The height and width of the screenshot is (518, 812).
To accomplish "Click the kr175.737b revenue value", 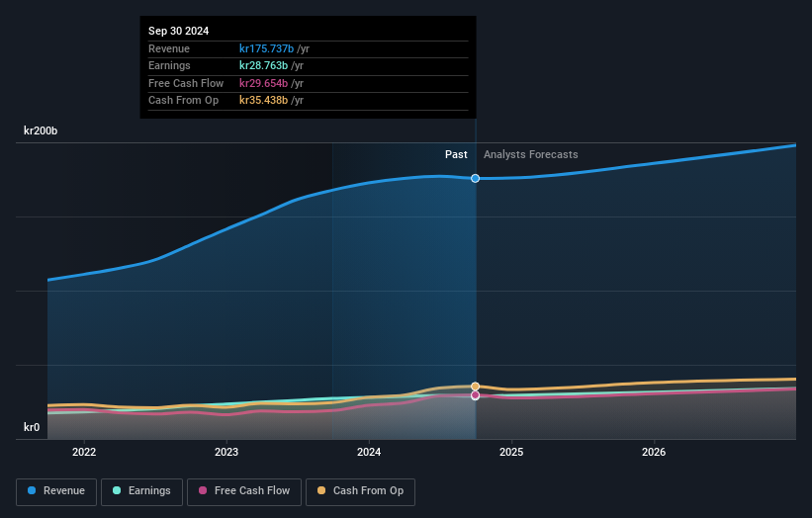I will click(266, 48).
